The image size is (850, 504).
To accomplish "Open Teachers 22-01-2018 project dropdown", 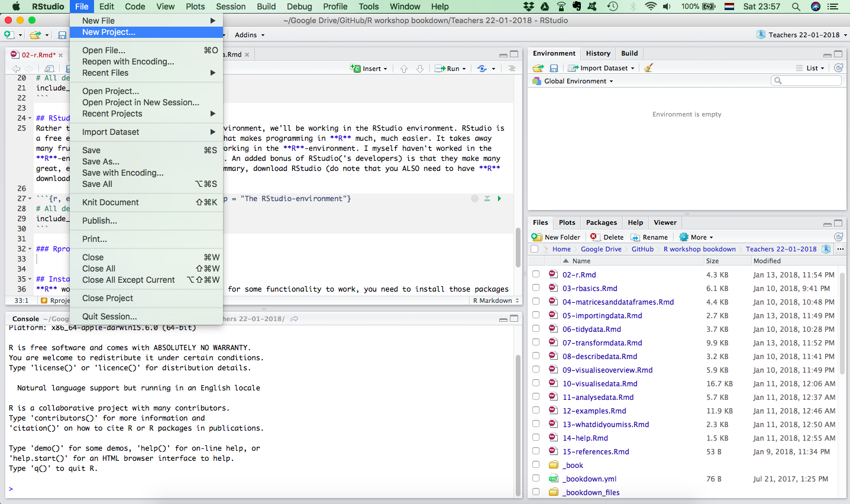I will click(x=802, y=35).
